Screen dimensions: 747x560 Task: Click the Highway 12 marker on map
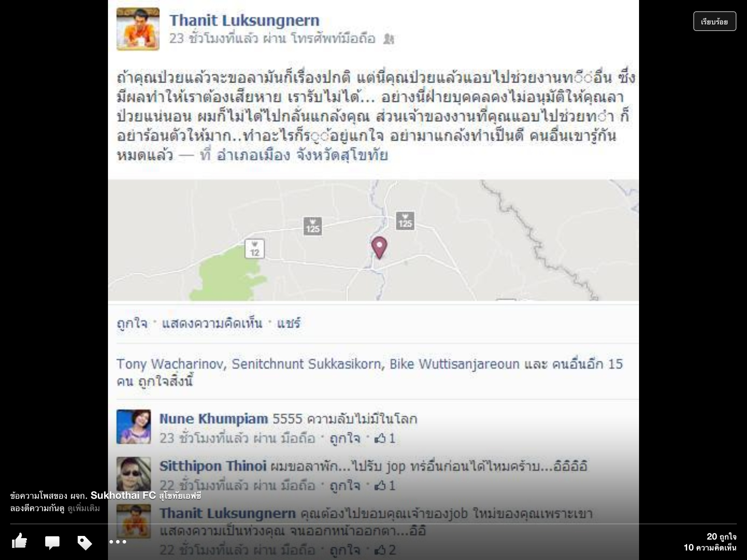pos(255,249)
